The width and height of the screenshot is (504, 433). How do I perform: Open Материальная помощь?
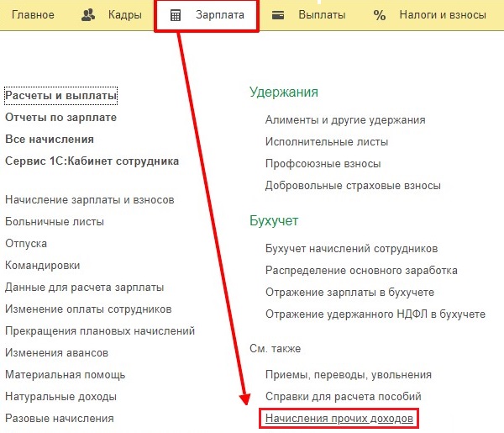66,375
